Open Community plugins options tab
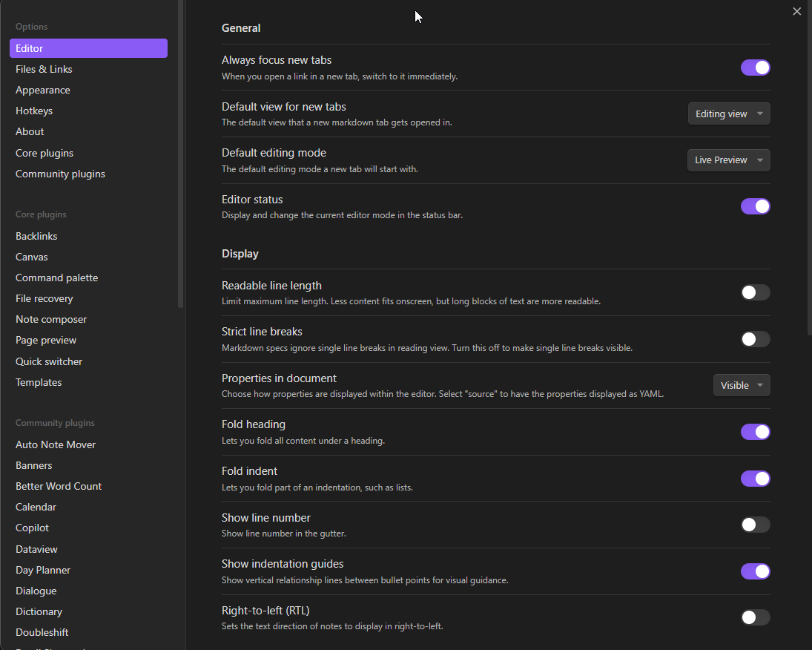Image resolution: width=812 pixels, height=650 pixels. pos(60,174)
